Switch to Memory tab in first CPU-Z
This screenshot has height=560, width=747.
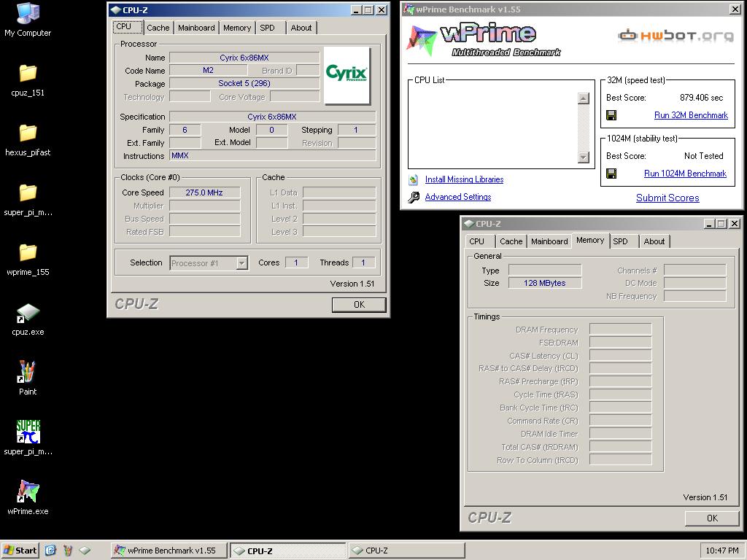click(237, 28)
